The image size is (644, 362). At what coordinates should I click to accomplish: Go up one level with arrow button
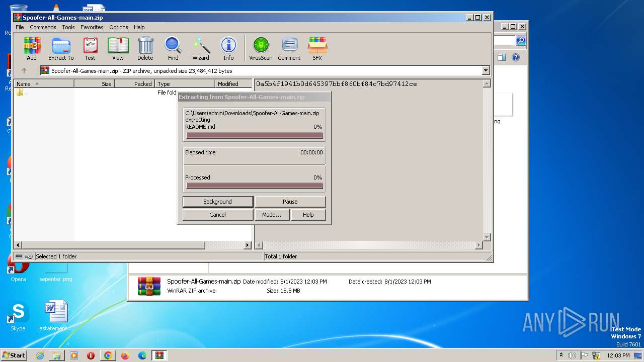[24, 71]
